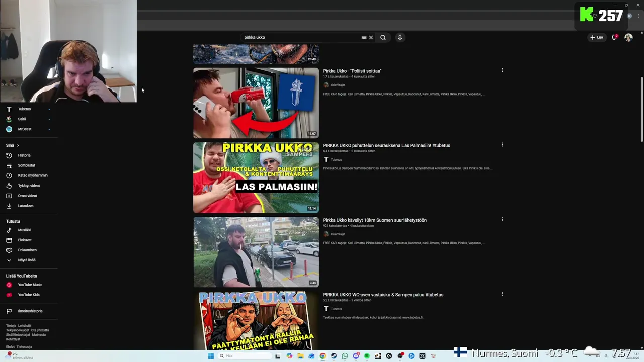Open video title Pirkka Ukko Poliisit soittaa
Viewport: 644px width, 362px height.
coord(352,71)
